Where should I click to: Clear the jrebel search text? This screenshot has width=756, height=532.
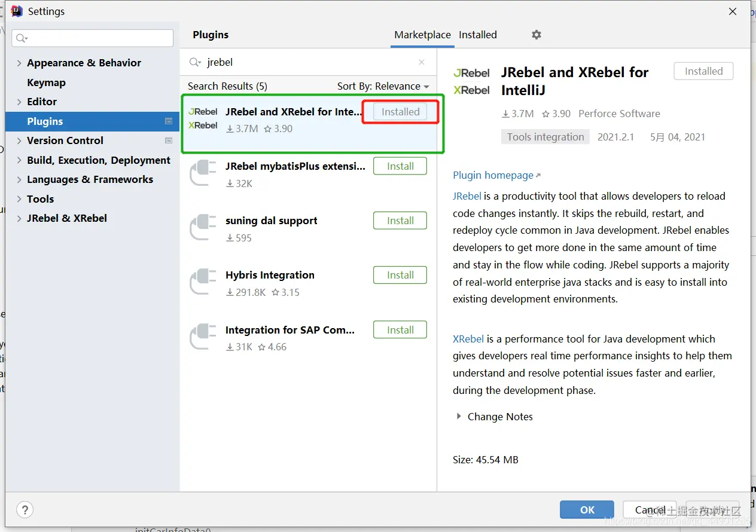click(422, 62)
